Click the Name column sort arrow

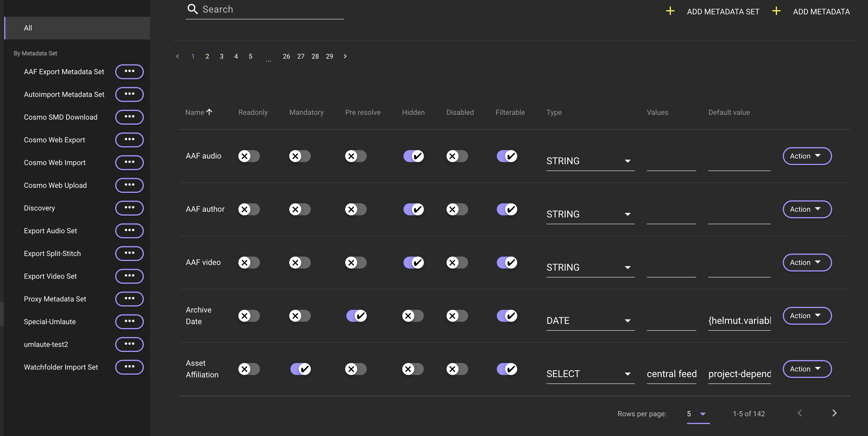click(x=209, y=112)
